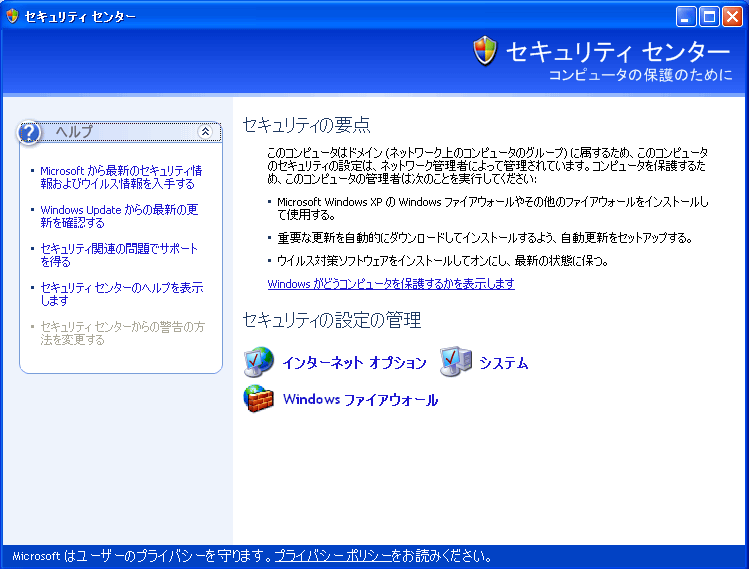
Task: Maximize the セキュリティ センター window
Action: [x=709, y=17]
